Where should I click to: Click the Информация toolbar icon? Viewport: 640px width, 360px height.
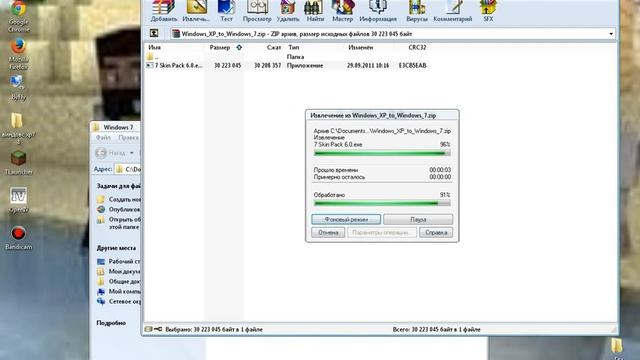pyautogui.click(x=378, y=10)
